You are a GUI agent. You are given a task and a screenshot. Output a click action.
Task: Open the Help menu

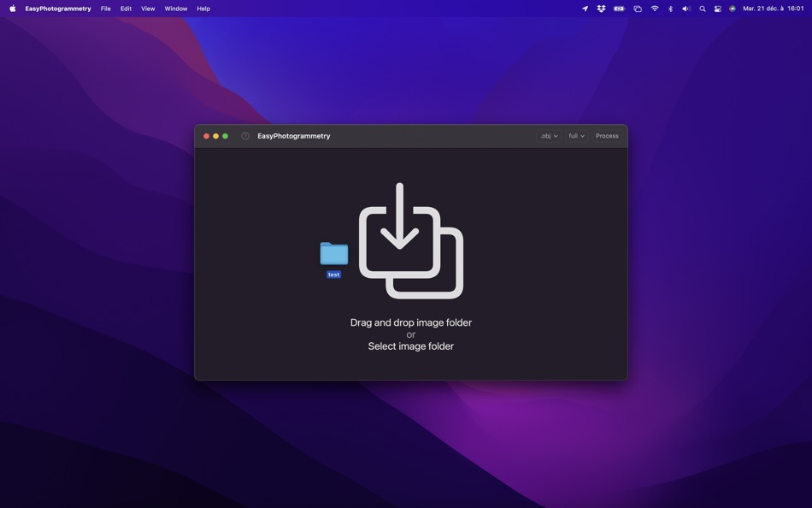click(x=203, y=9)
